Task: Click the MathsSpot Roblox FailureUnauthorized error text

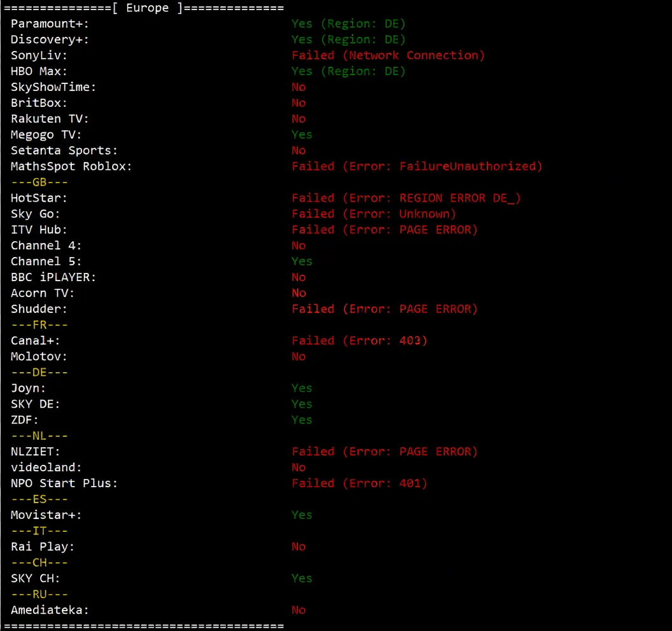Action: 417,167
